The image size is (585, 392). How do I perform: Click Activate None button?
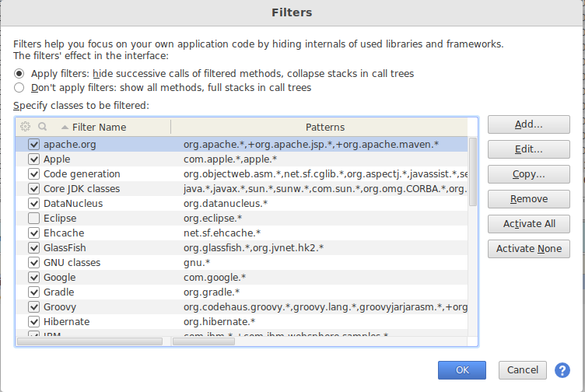(x=529, y=249)
